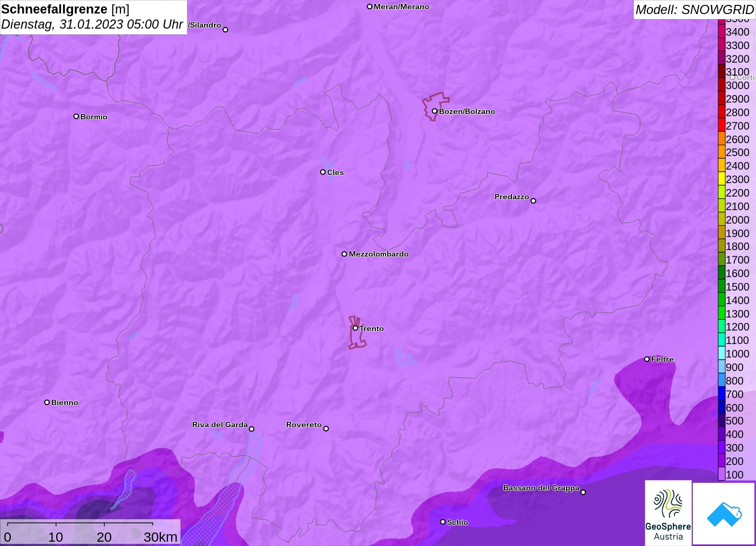Viewport: 756px width, 546px height.
Task: Select the 1000 m cyan legend swatch
Action: tap(721, 354)
